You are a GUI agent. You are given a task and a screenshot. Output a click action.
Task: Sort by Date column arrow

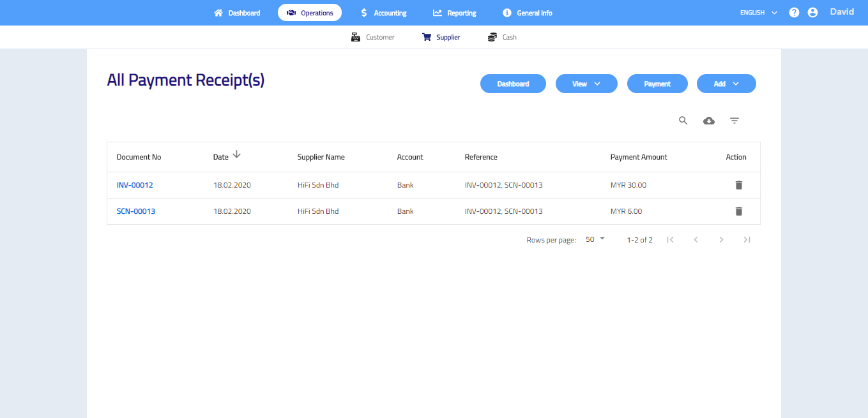coord(236,154)
